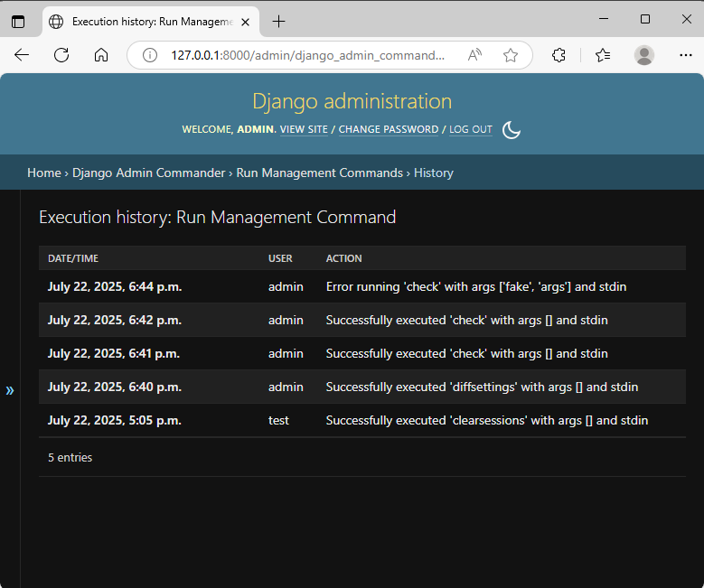Open the CHANGE PASSWORD link

point(389,129)
